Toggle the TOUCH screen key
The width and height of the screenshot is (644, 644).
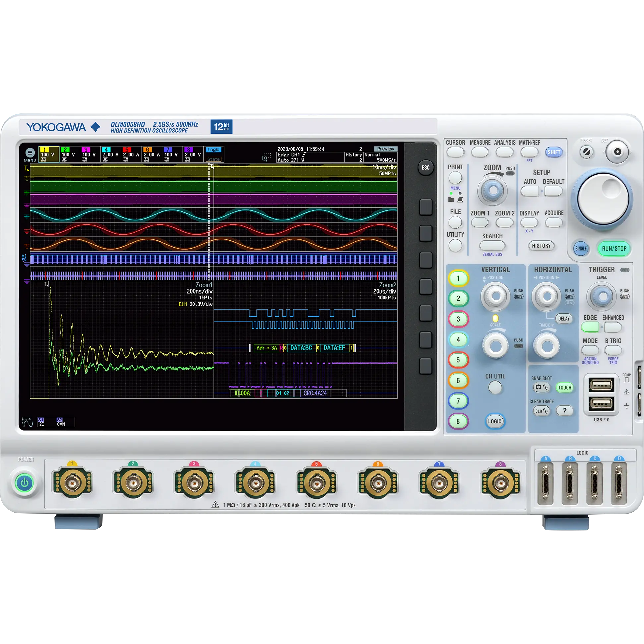coord(565,387)
